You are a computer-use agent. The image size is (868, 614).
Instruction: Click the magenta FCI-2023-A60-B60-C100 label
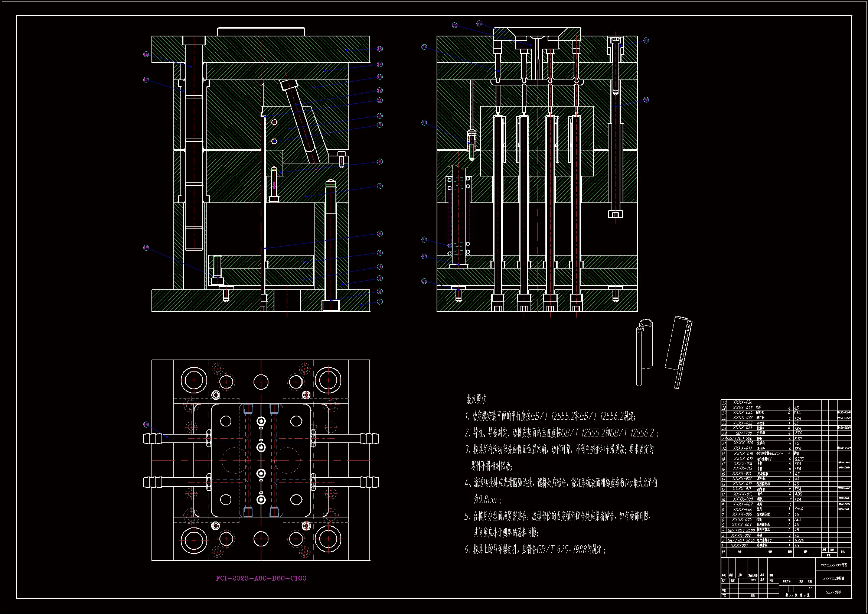click(x=261, y=578)
